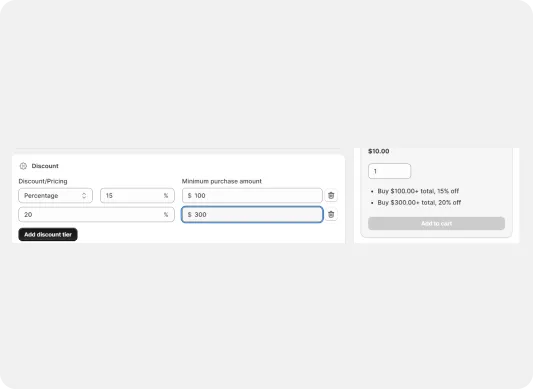Delete the $300 discount tier

331,215
